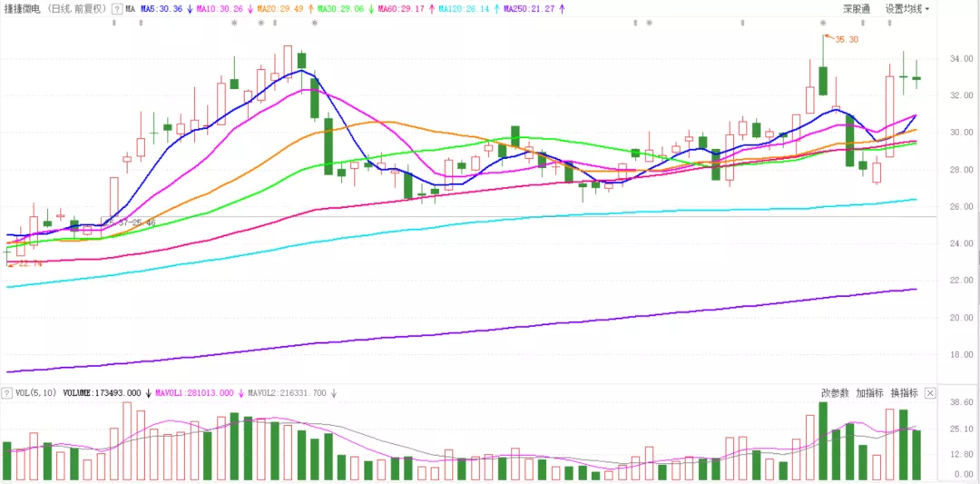Click 改参数 to modify indicator parameters
This screenshot has width=980, height=484.
(x=835, y=393)
